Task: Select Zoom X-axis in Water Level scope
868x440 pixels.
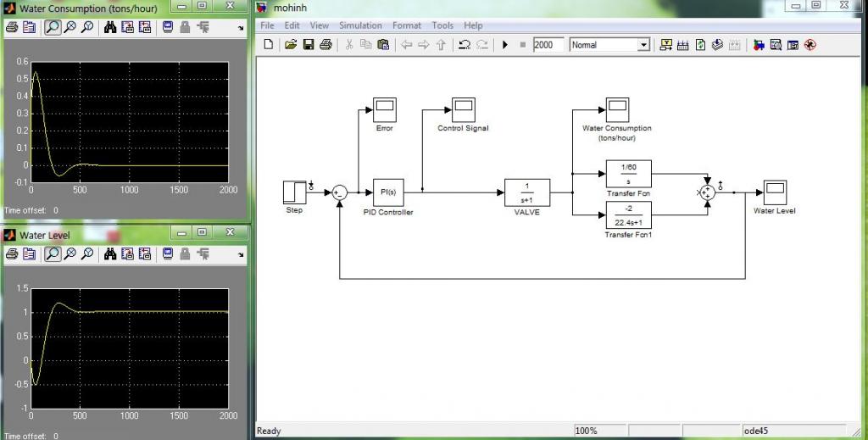Action: coord(70,254)
